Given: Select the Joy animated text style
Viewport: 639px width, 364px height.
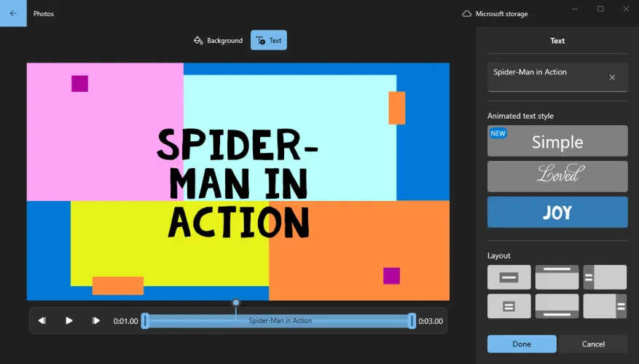Looking at the screenshot, I should tap(557, 212).
